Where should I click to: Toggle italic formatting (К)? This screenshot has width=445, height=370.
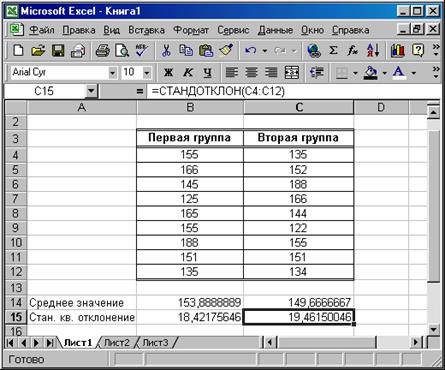(x=188, y=72)
